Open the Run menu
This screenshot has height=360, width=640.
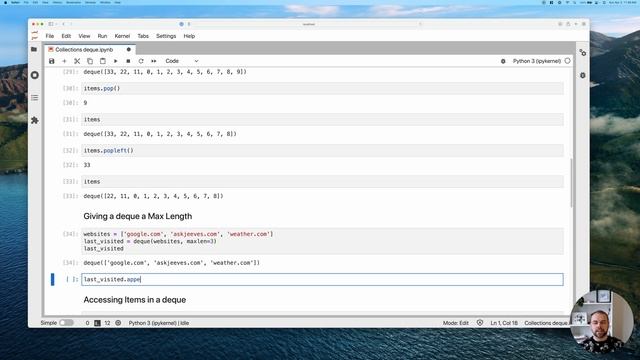pos(102,36)
